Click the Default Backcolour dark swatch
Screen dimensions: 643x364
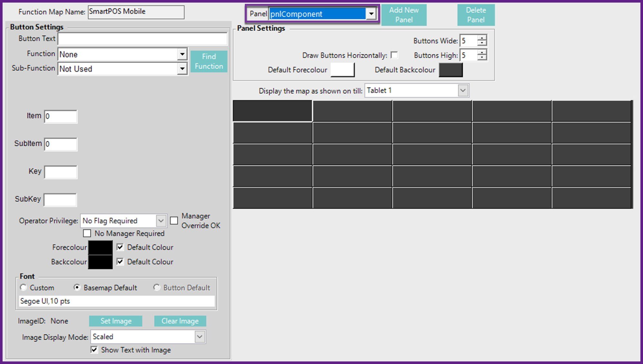[451, 70]
